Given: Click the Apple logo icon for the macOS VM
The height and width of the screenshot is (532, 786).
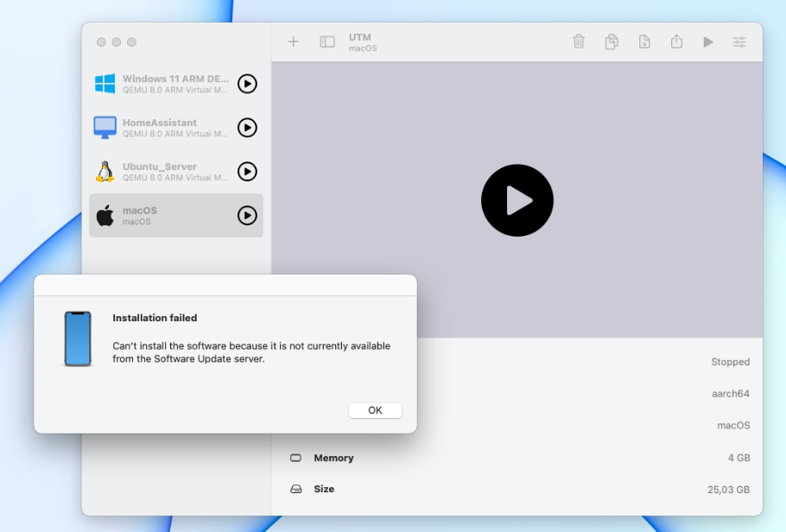Looking at the screenshot, I should pyautogui.click(x=105, y=215).
